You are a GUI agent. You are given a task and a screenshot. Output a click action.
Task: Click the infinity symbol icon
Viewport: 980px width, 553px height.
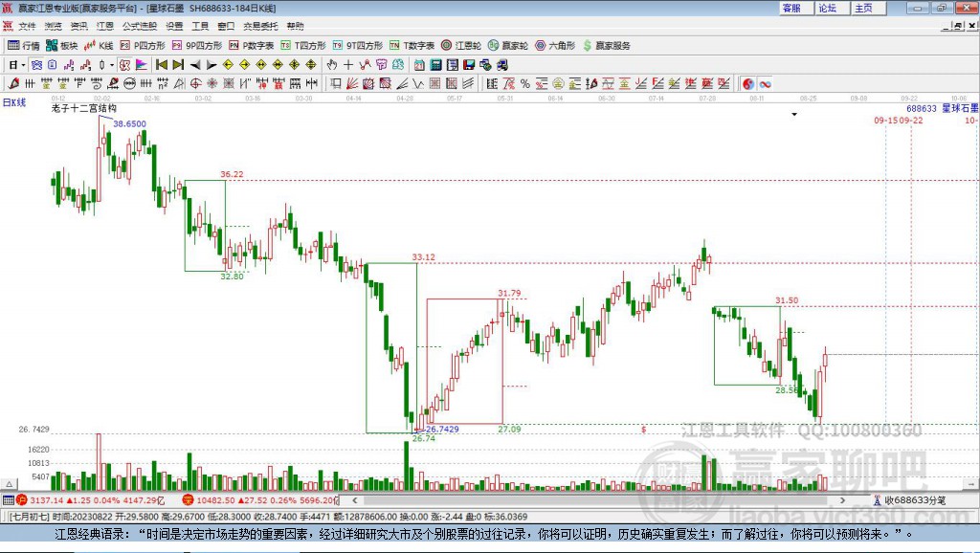pyautogui.click(x=765, y=84)
